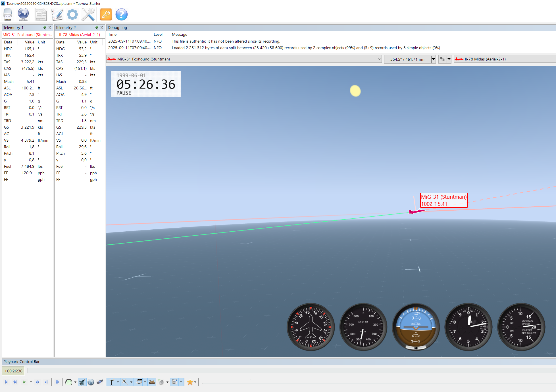This screenshot has width=556, height=392.
Task: Close the Telemetry 2 panel
Action: 102,28
